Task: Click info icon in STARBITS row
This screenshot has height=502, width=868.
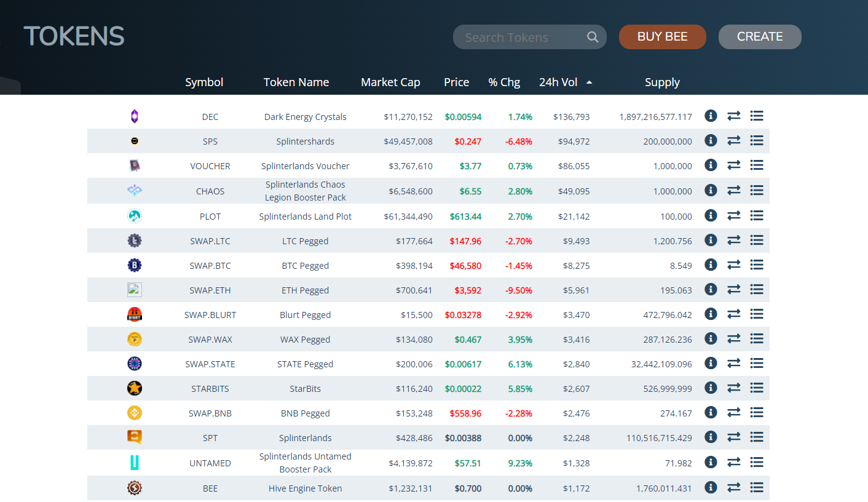Action: [711, 388]
